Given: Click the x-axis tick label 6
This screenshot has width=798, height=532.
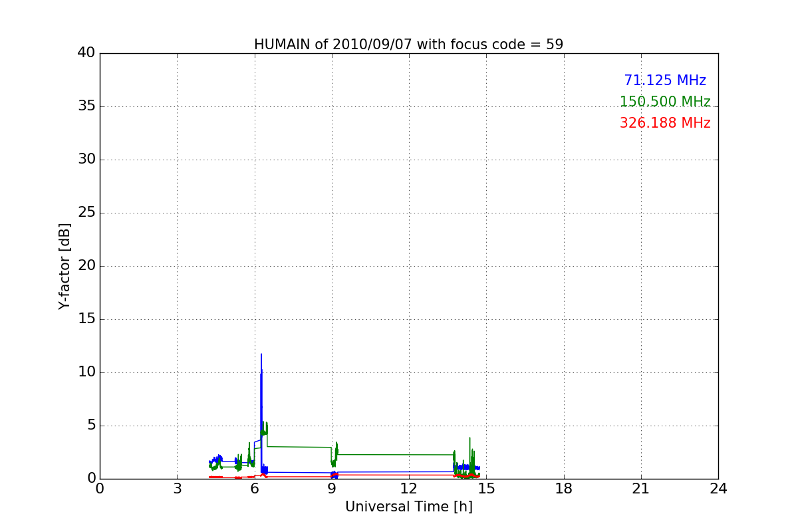Looking at the screenshot, I should tap(255, 489).
